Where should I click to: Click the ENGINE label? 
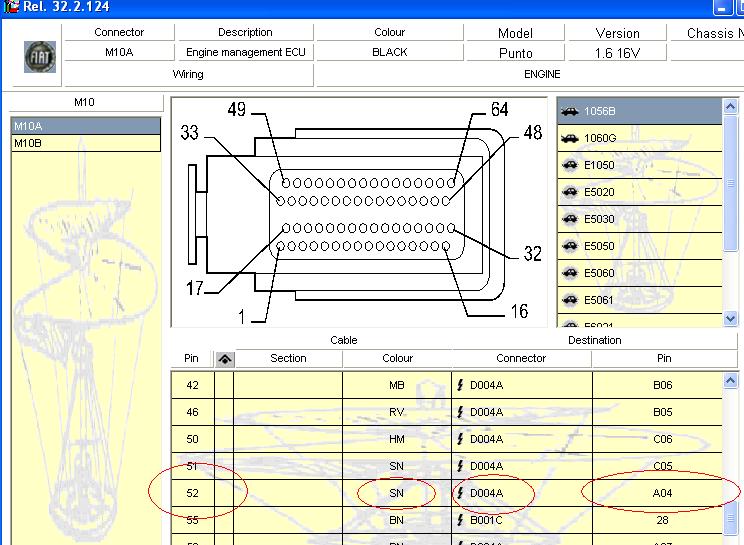pyautogui.click(x=542, y=74)
